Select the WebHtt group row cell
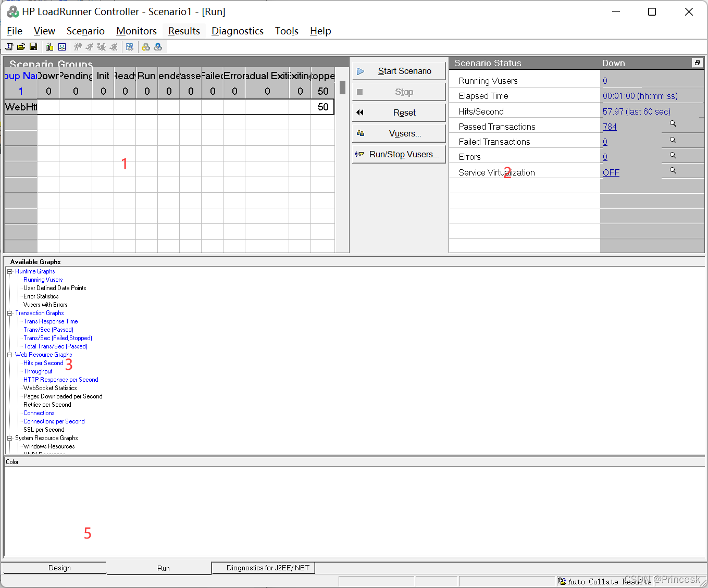Image resolution: width=708 pixels, height=588 pixels. pyautogui.click(x=21, y=107)
